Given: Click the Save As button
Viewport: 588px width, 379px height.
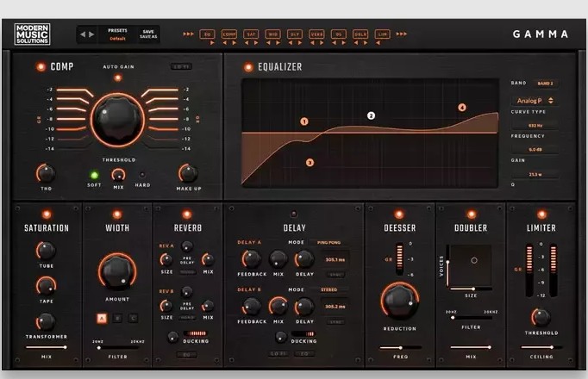Looking at the screenshot, I should (147, 38).
